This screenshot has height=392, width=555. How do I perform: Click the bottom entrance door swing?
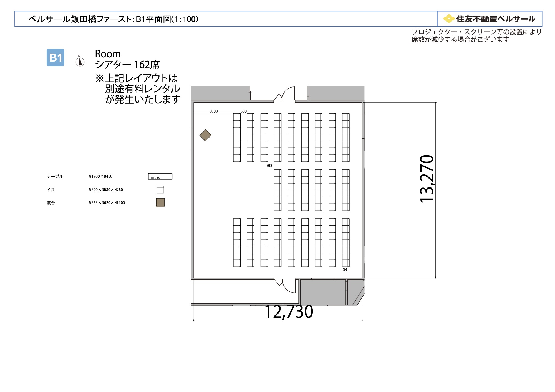click(285, 286)
